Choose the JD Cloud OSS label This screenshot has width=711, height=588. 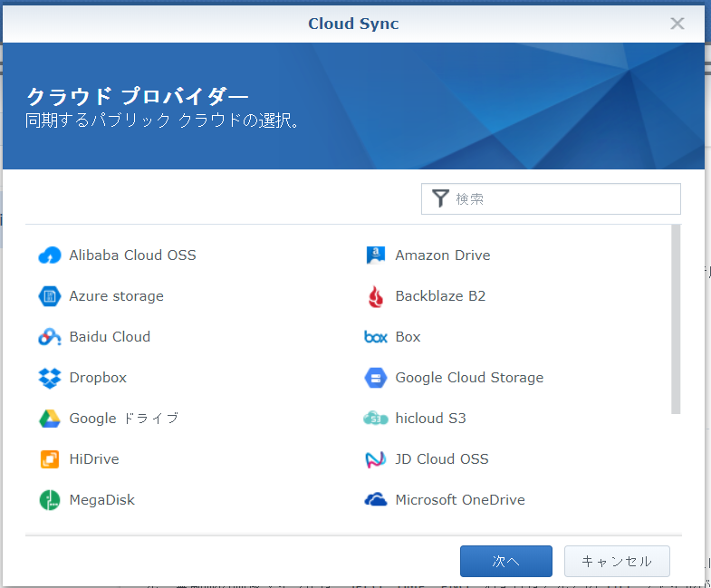click(442, 459)
